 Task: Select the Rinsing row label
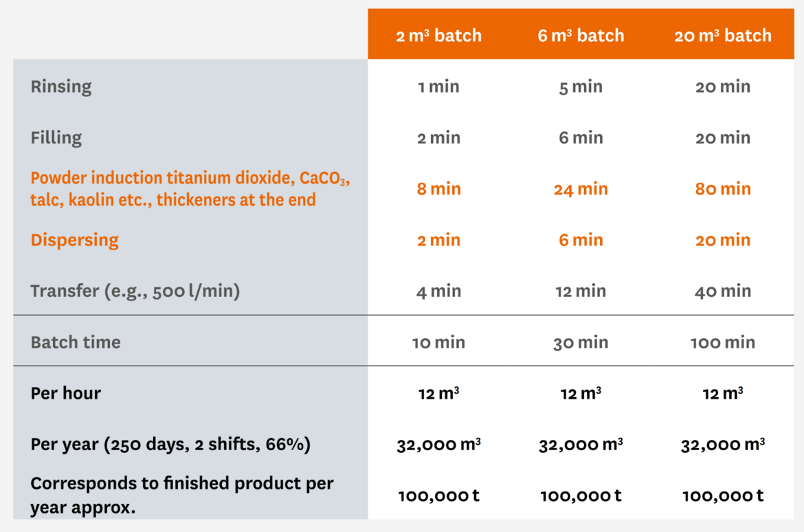coord(61,87)
